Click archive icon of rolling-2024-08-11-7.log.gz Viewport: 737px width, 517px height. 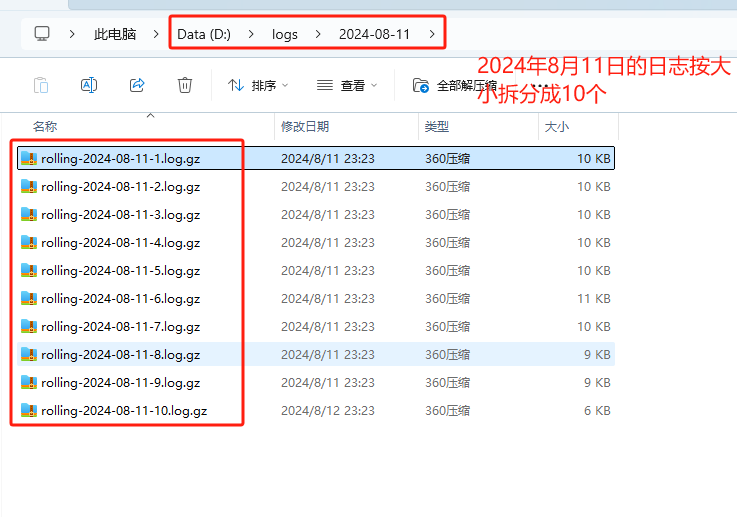pos(29,326)
